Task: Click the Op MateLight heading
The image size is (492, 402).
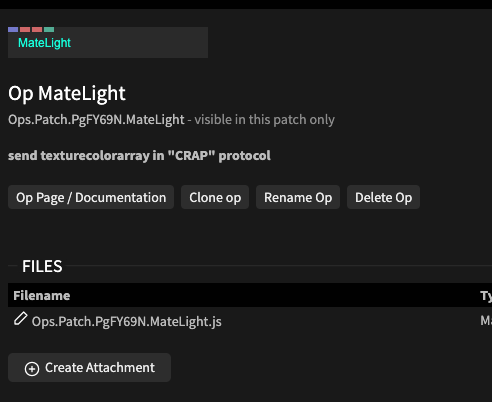Action: [x=67, y=93]
